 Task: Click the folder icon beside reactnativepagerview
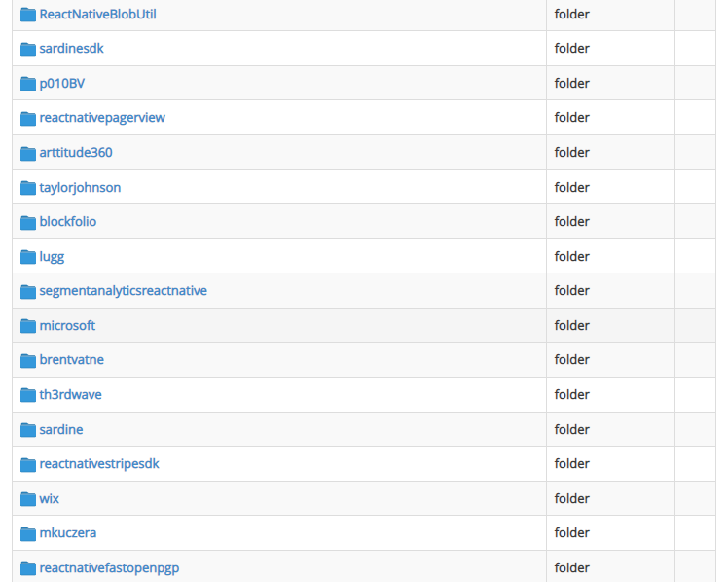(x=28, y=119)
